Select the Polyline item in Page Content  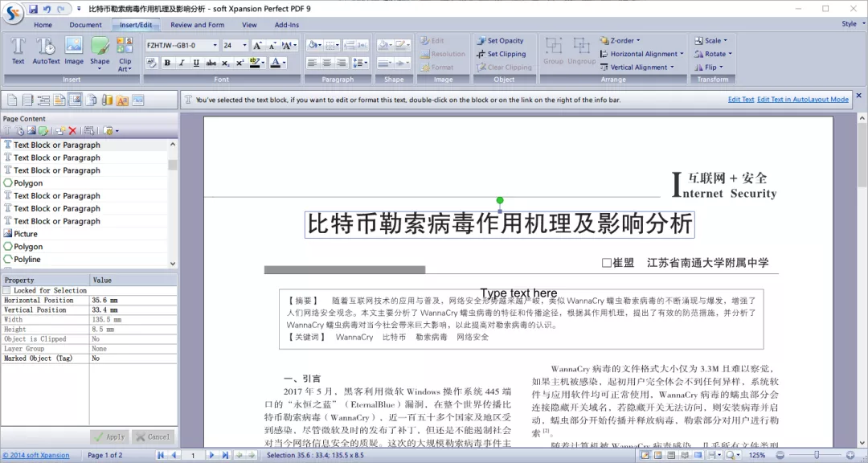point(27,259)
